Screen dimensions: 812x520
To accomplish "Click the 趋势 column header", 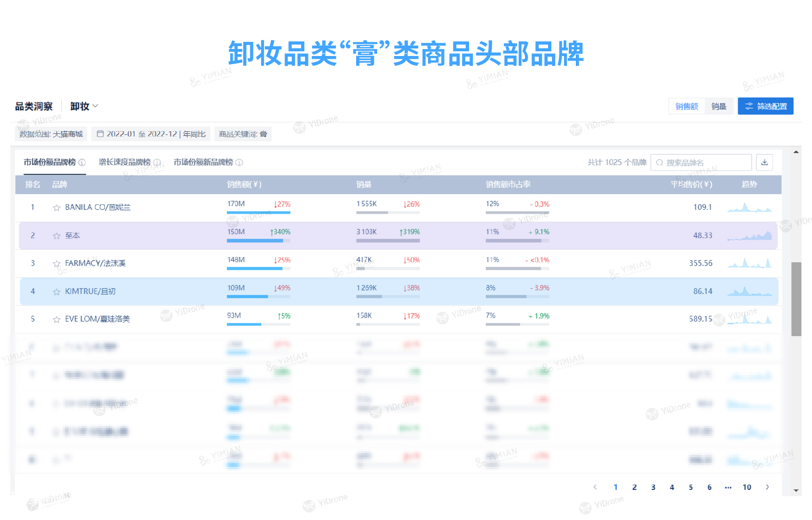I will [749, 184].
